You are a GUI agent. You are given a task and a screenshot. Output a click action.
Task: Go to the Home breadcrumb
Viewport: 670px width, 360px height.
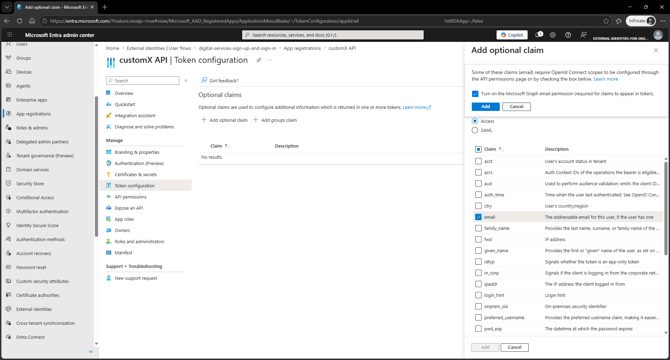tap(112, 48)
